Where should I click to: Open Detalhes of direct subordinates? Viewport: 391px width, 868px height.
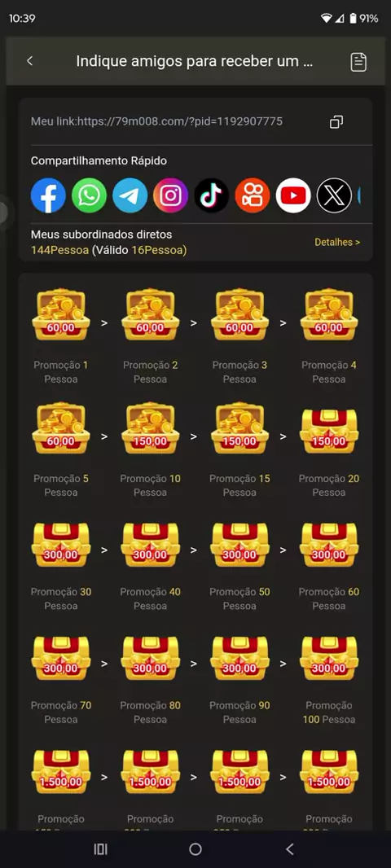(x=337, y=242)
